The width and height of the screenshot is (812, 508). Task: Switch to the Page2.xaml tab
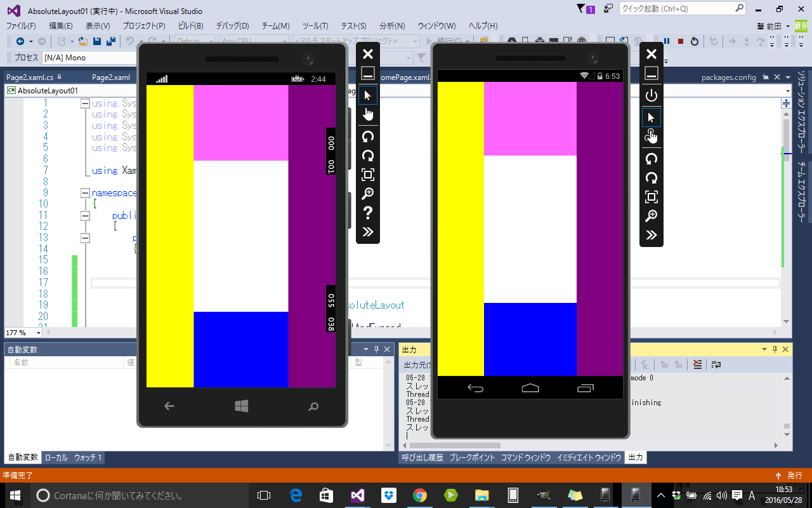(110, 77)
